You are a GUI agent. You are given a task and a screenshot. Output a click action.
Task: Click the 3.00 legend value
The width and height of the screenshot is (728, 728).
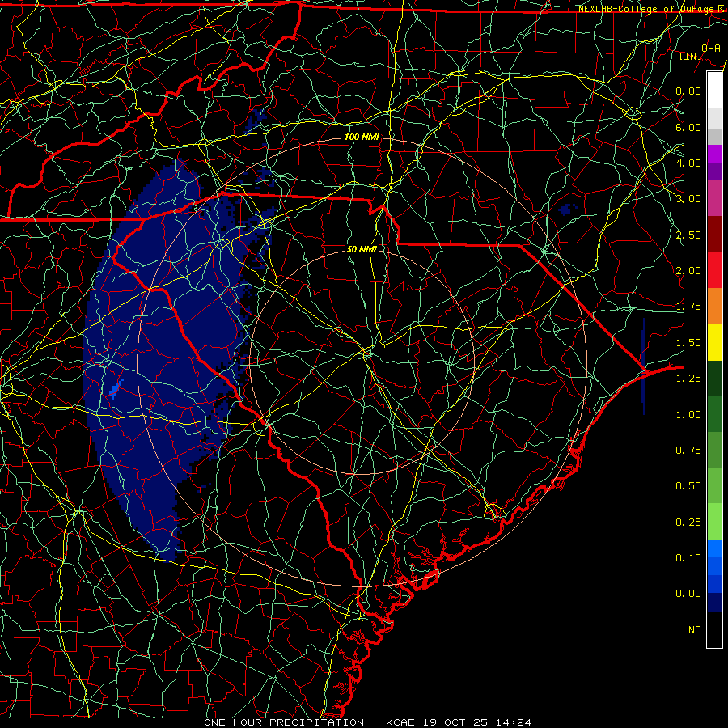coord(688,199)
